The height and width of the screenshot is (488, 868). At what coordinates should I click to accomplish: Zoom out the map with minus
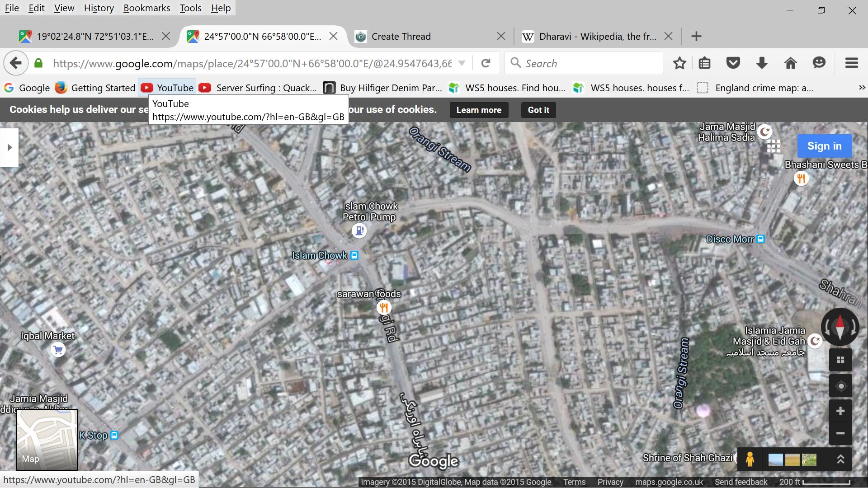coord(841,433)
